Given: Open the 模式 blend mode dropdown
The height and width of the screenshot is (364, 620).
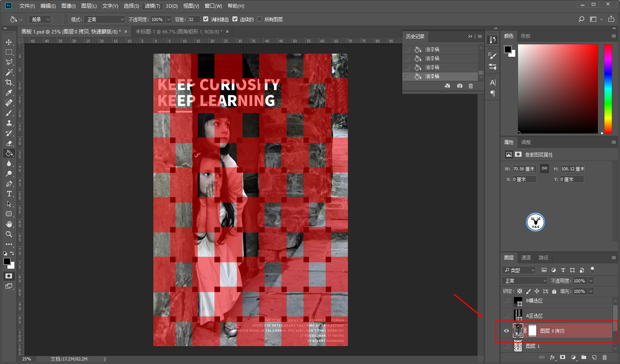Looking at the screenshot, I should click(105, 19).
